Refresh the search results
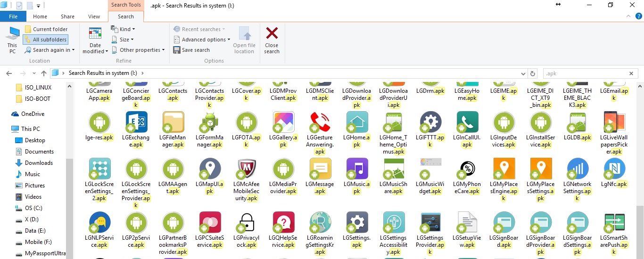The width and height of the screenshot is (644, 259). 533,73
